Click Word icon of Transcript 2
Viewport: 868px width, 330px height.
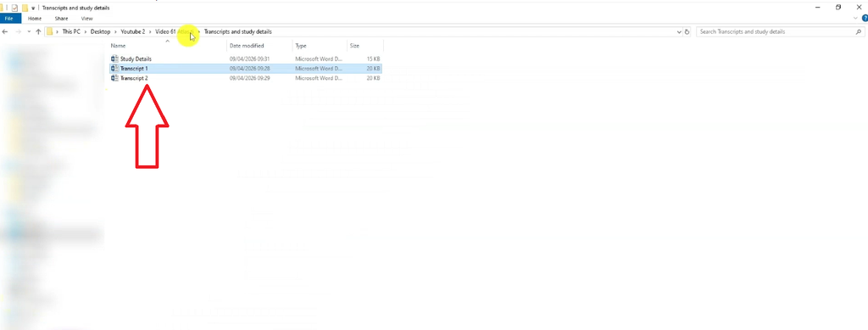point(114,79)
